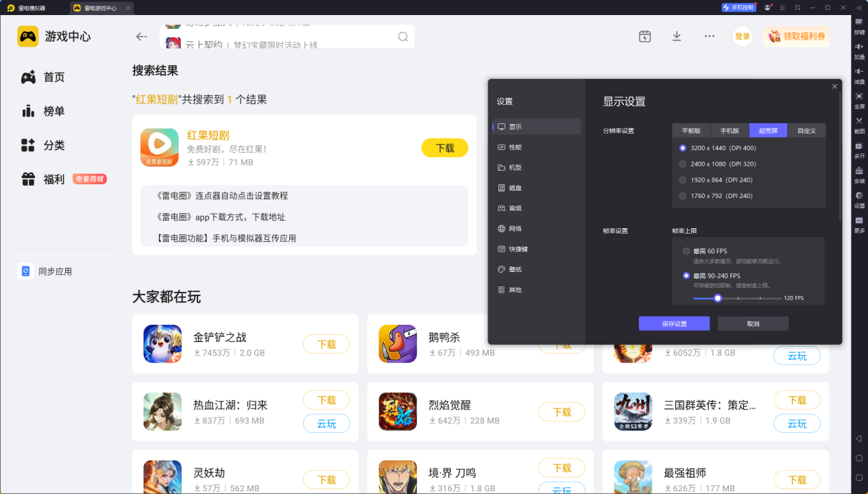The image size is (868, 494).
Task: Click the 登录 login button
Action: (743, 36)
